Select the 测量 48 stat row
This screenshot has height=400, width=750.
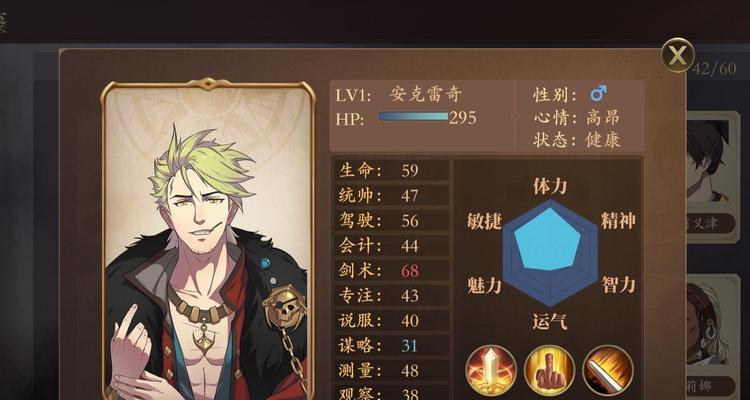391,370
